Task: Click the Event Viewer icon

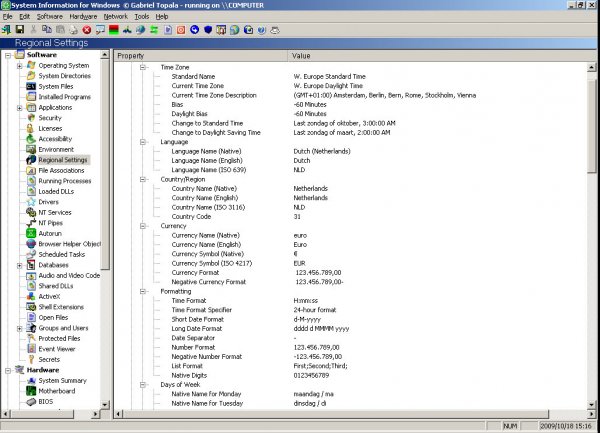Action: pos(30,349)
